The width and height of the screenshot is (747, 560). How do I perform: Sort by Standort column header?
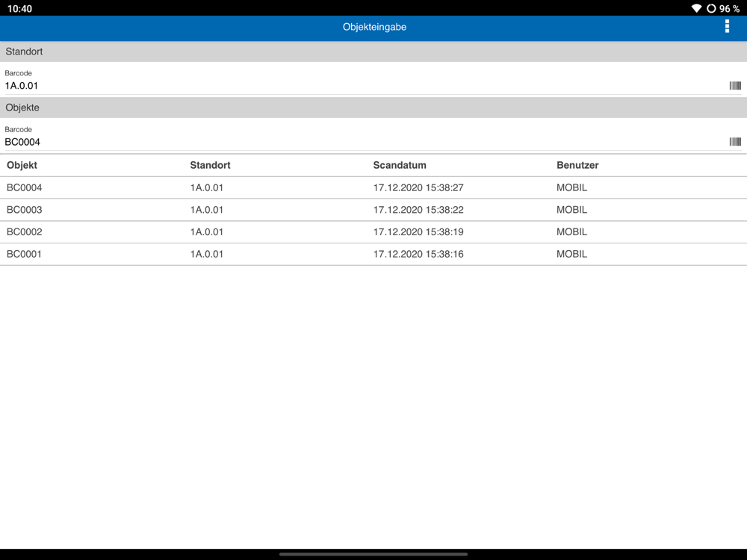pos(210,165)
